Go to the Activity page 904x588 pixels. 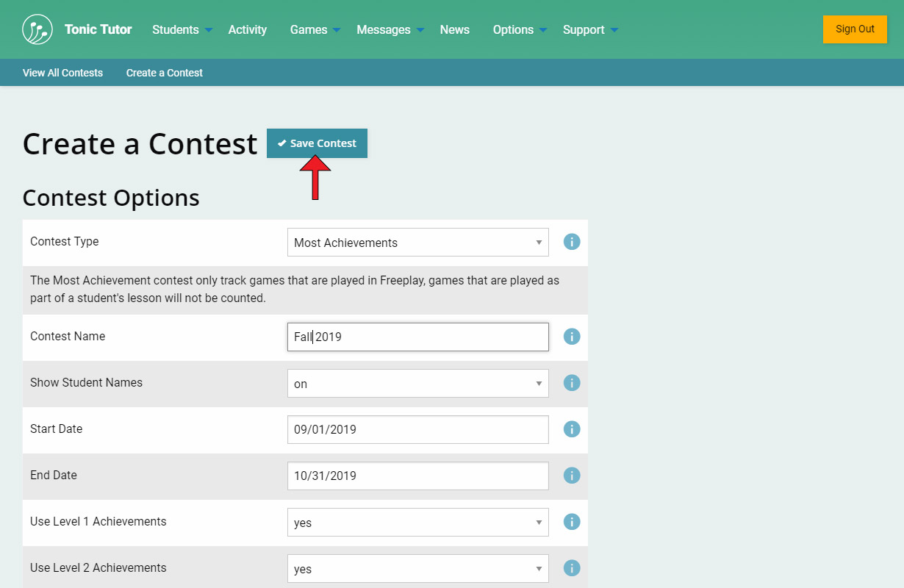click(247, 30)
